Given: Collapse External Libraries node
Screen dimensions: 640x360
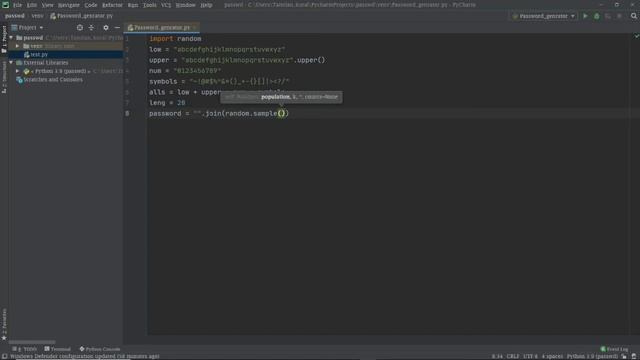Looking at the screenshot, I should [11, 63].
